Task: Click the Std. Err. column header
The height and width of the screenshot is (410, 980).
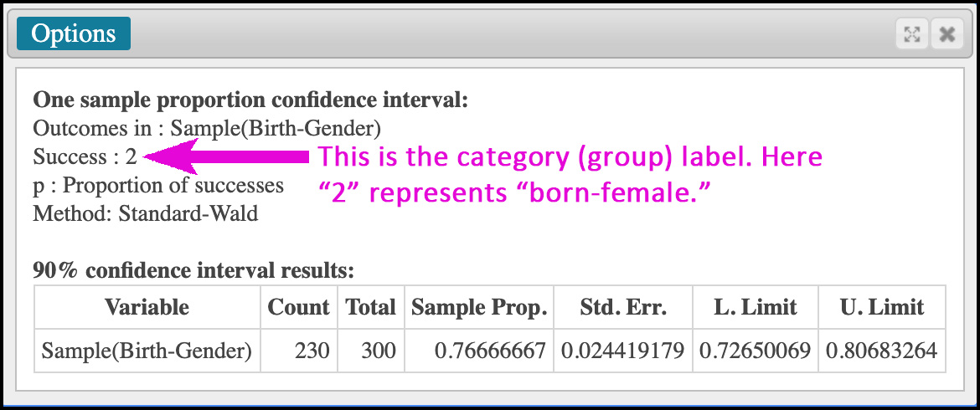Action: [x=624, y=307]
